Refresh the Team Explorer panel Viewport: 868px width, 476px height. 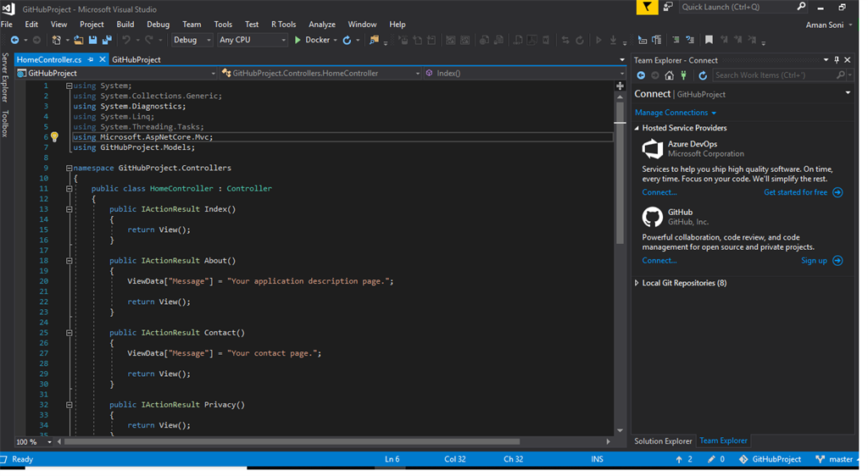[703, 75]
